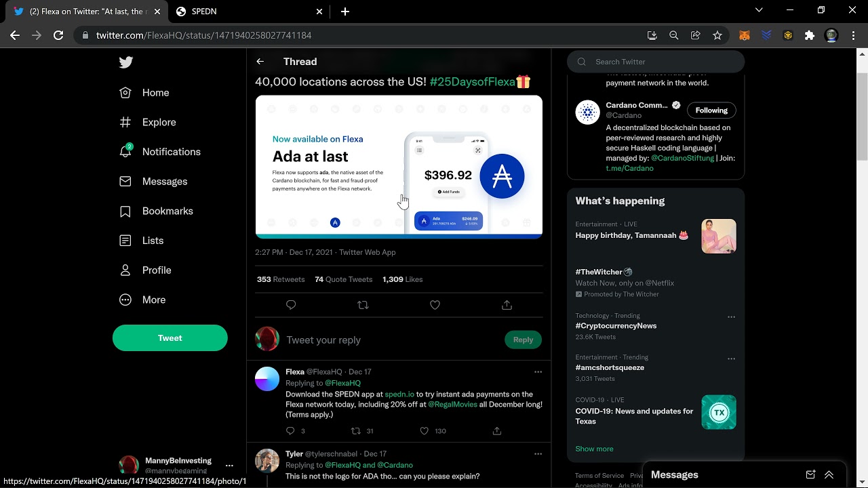
Task: Open the Extensions puzzle menu
Action: [810, 35]
